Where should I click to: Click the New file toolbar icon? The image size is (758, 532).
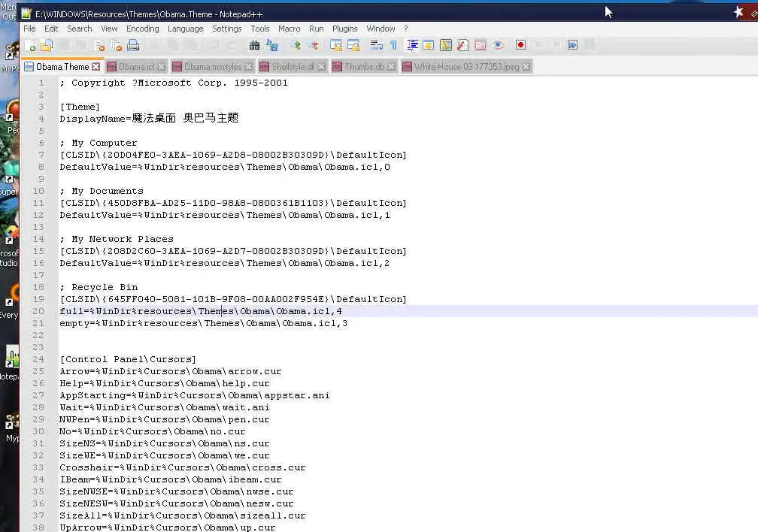pyautogui.click(x=30, y=45)
